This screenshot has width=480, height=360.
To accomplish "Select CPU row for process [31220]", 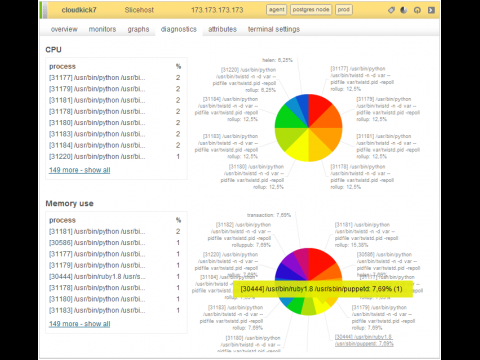I will point(115,157).
